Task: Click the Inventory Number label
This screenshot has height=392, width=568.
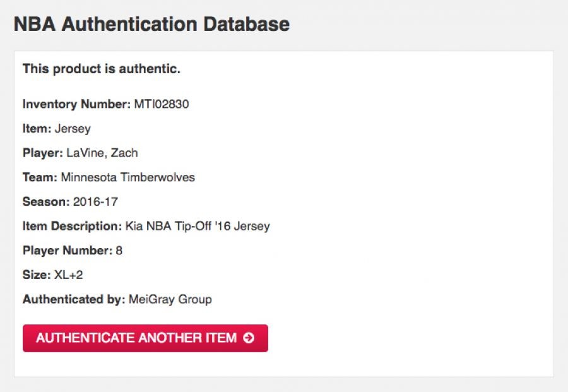Action: click(x=76, y=104)
